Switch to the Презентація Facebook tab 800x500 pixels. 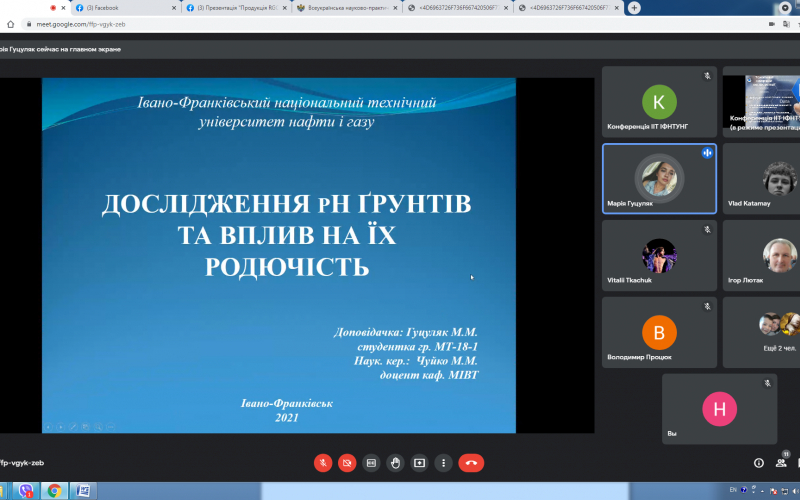[236, 8]
